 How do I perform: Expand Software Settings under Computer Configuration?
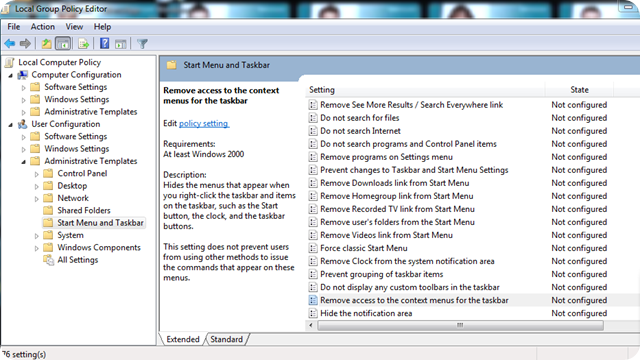pyautogui.click(x=24, y=88)
